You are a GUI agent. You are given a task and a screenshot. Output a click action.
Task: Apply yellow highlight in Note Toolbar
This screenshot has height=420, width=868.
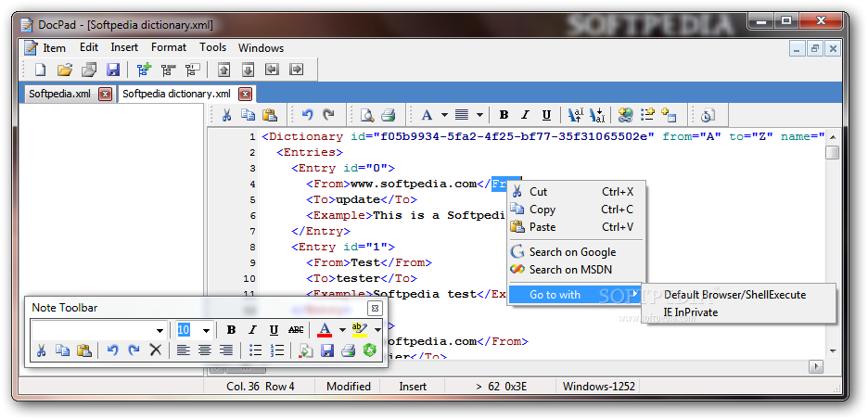(x=360, y=330)
